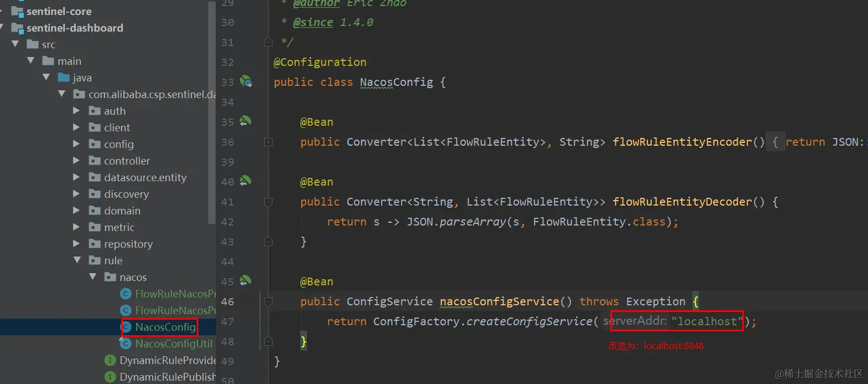The height and width of the screenshot is (384, 868).
Task: Click the @since javadoc tag
Action: pos(313,22)
